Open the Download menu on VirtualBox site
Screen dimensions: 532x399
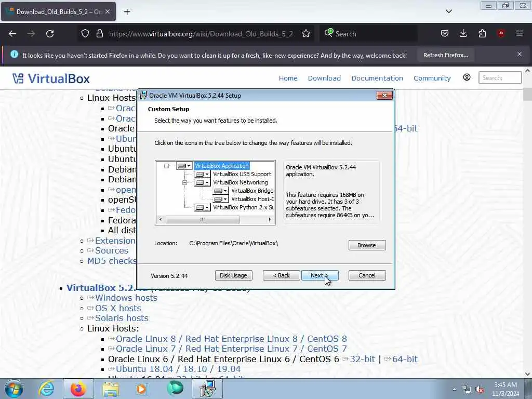click(x=324, y=78)
